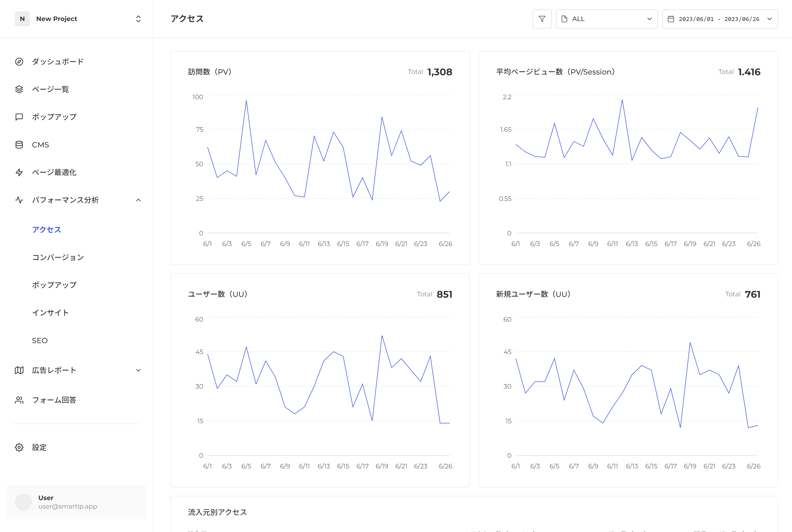Click the page optimization lightning icon

[x=19, y=172]
